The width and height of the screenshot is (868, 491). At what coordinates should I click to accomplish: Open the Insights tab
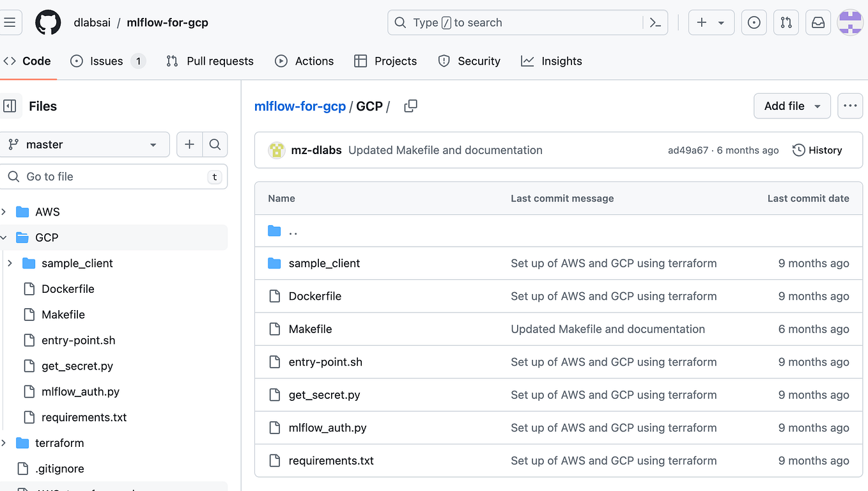click(x=551, y=61)
